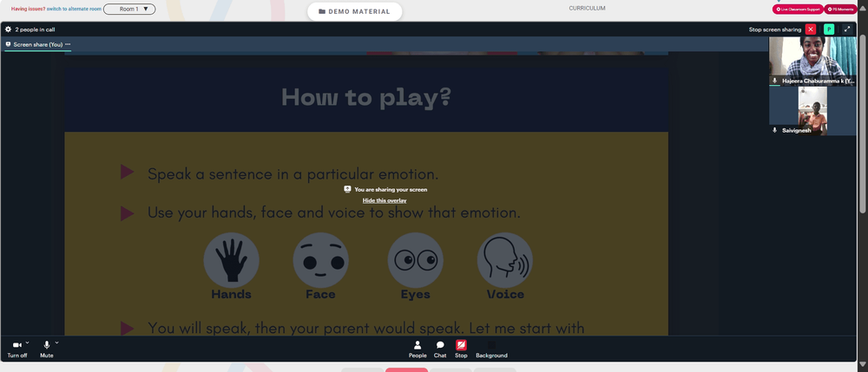Open the Room 1 dropdown
Viewport: 868px width, 372px height.
(129, 9)
